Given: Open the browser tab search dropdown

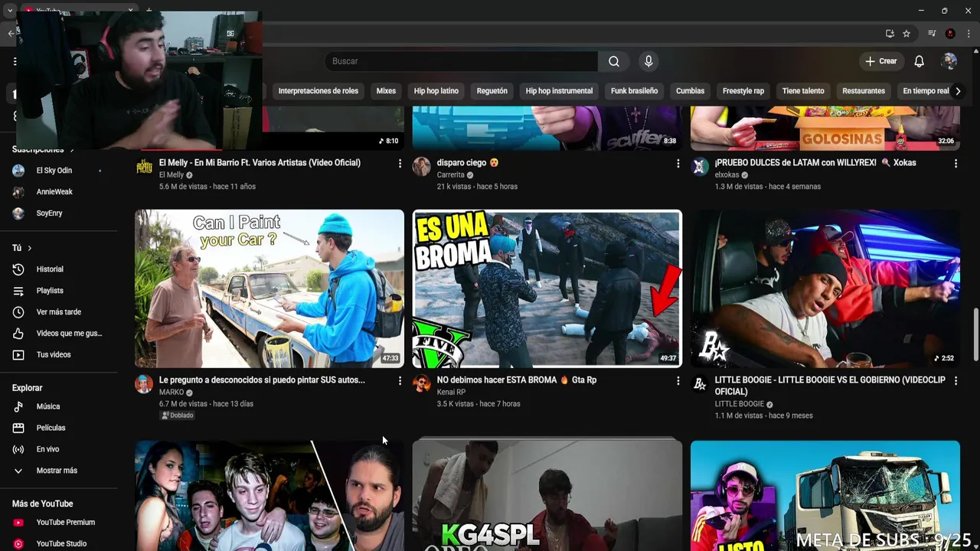Looking at the screenshot, I should click(9, 11).
